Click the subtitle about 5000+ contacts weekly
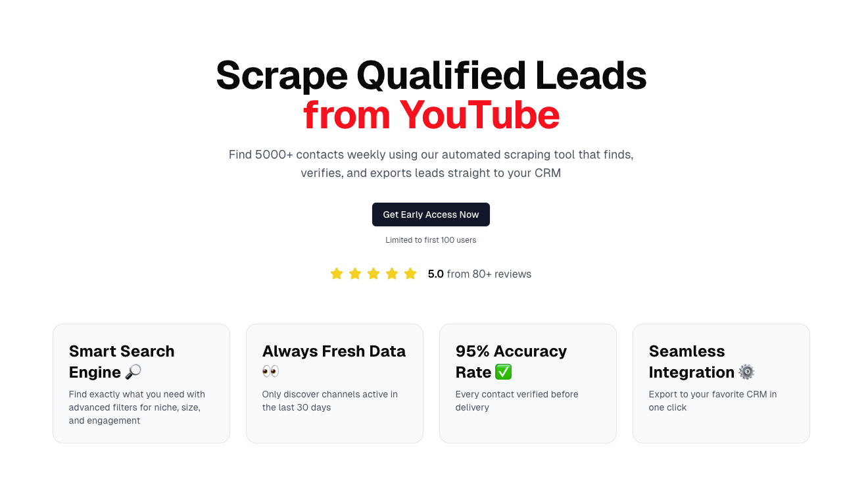868x477 pixels. tap(431, 163)
